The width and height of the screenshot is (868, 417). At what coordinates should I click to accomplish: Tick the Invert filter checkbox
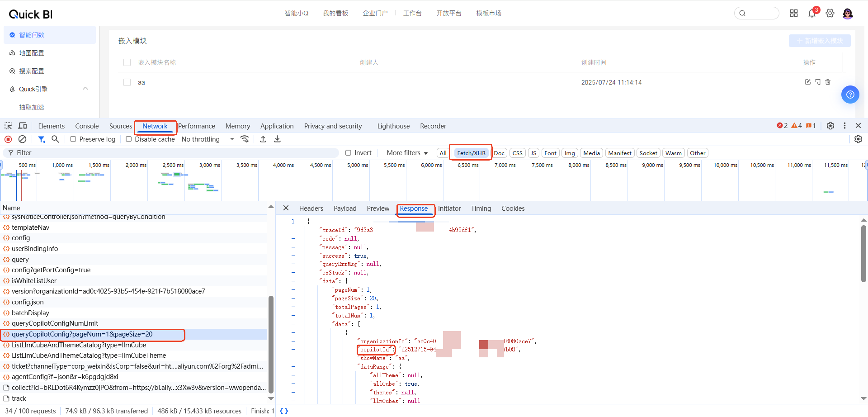point(348,153)
